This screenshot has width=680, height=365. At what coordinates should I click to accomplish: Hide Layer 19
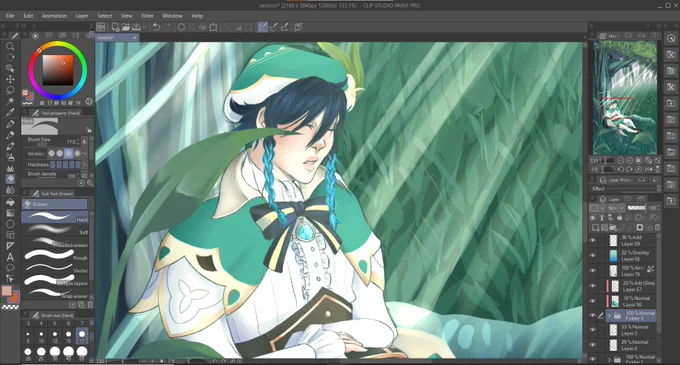click(x=593, y=271)
